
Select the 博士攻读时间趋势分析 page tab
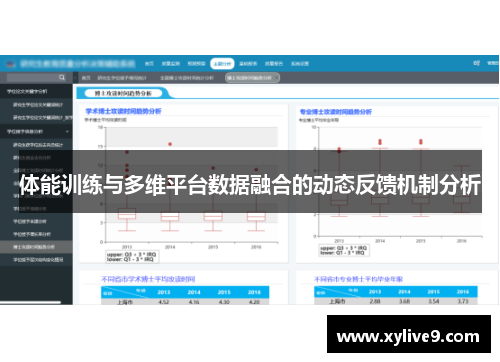coord(123,93)
